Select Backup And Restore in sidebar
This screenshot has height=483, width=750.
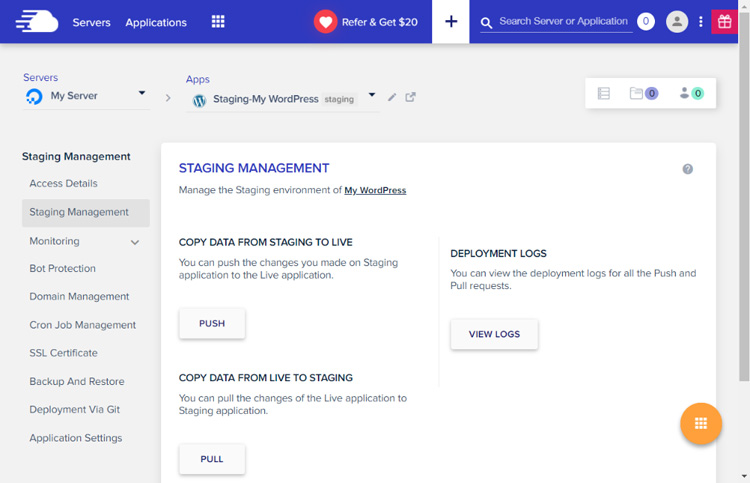pos(77,381)
